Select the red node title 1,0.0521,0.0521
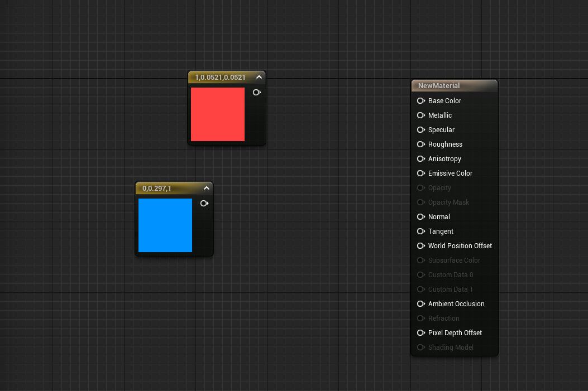This screenshot has height=391, width=588. tap(220, 78)
